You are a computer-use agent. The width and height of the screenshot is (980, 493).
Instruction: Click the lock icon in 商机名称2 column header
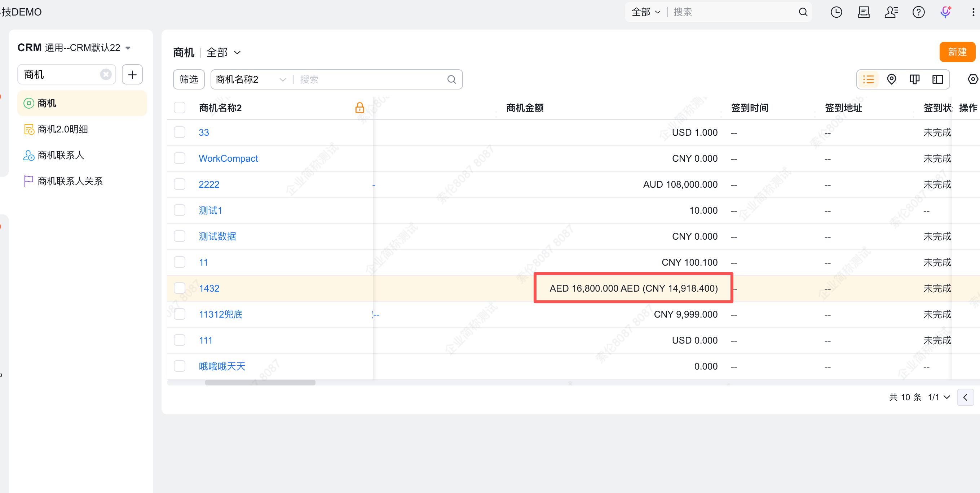[x=359, y=108]
